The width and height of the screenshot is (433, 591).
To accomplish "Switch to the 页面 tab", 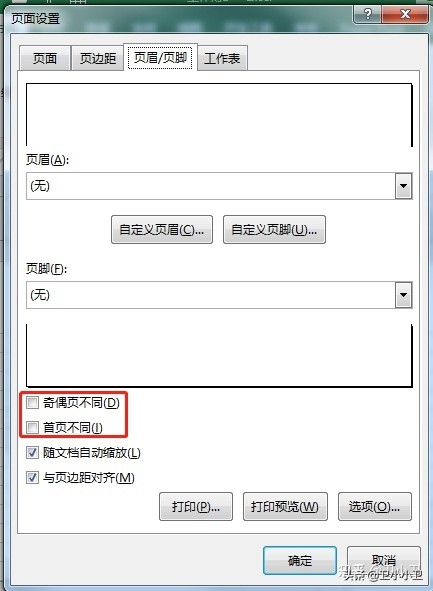I will tap(45, 58).
